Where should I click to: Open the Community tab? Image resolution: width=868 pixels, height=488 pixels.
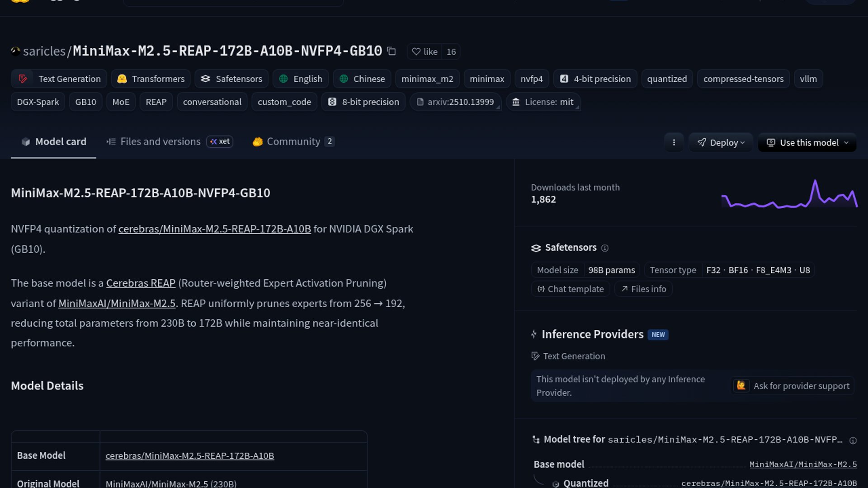pyautogui.click(x=293, y=142)
